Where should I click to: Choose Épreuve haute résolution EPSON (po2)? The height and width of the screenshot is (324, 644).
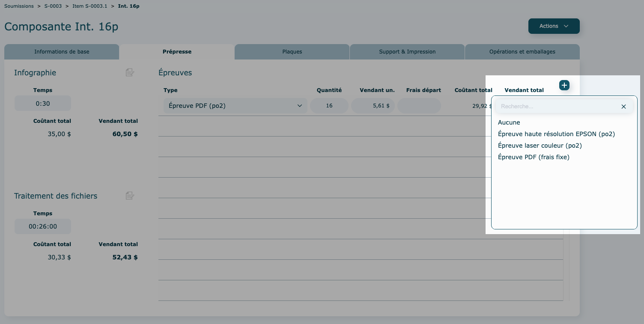click(x=556, y=134)
